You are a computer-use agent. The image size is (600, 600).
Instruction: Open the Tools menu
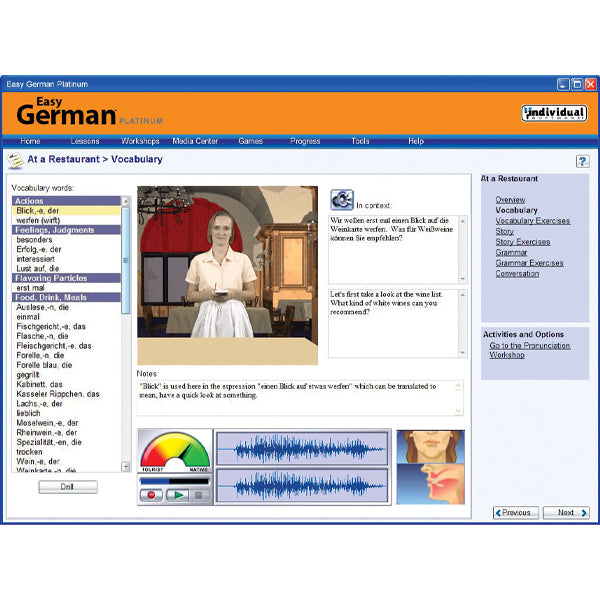click(360, 141)
